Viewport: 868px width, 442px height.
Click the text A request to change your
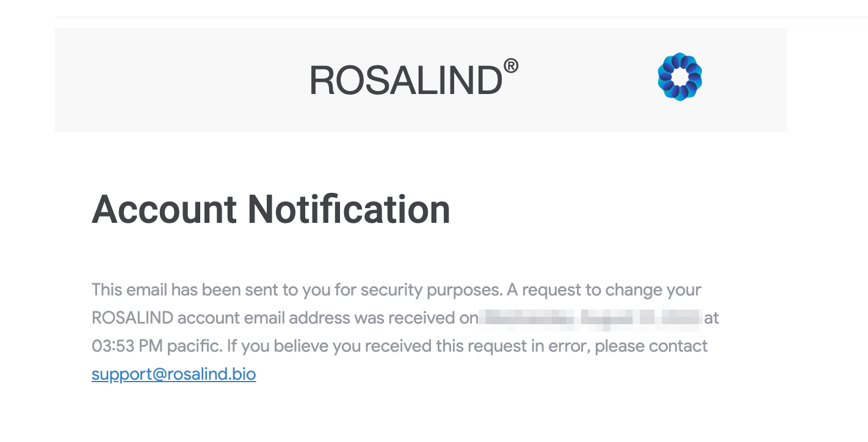tap(604, 289)
